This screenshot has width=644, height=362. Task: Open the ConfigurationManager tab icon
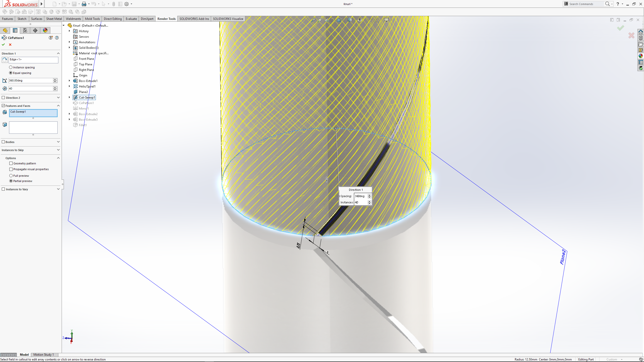tap(25, 30)
